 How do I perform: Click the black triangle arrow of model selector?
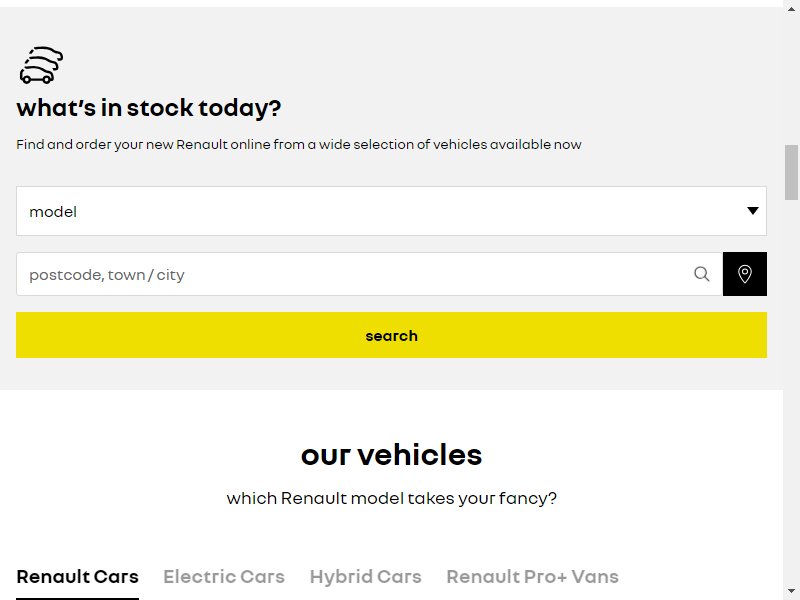pyautogui.click(x=753, y=211)
